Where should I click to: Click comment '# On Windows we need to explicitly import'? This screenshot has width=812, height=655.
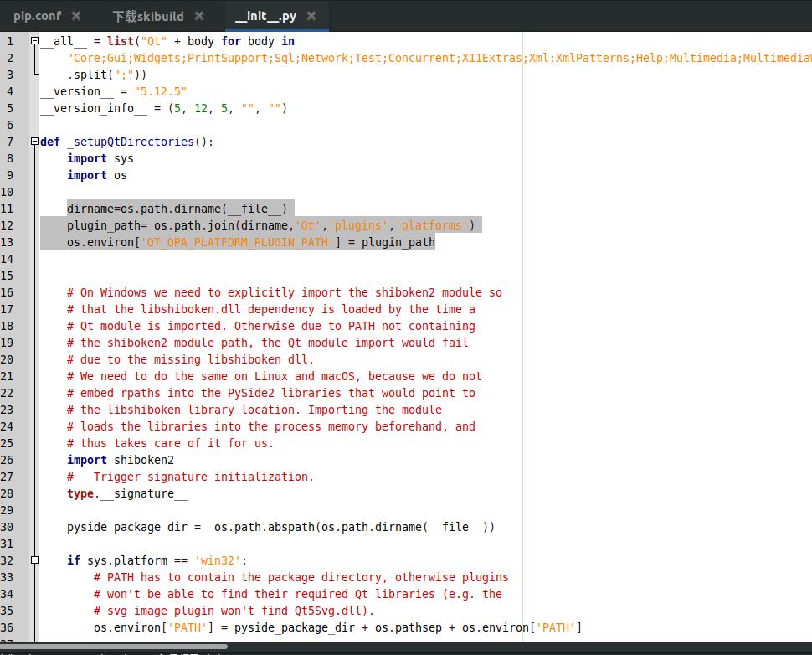tap(285, 292)
